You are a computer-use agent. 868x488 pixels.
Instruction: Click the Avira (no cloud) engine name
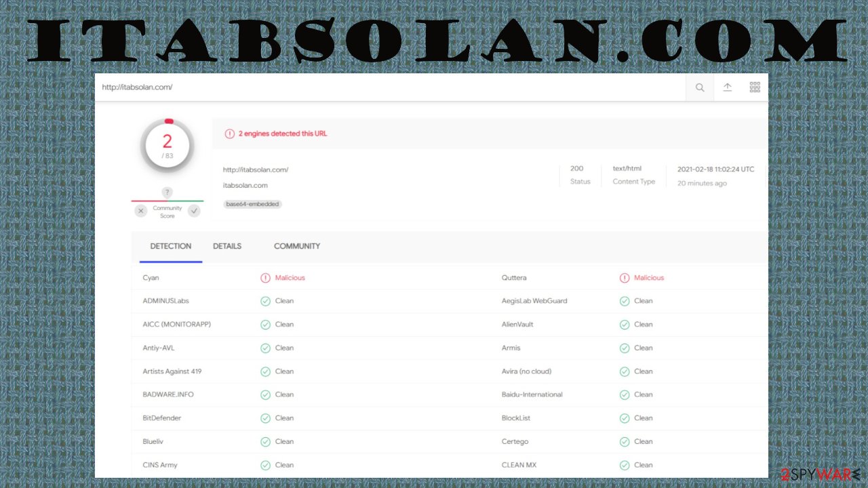(527, 371)
